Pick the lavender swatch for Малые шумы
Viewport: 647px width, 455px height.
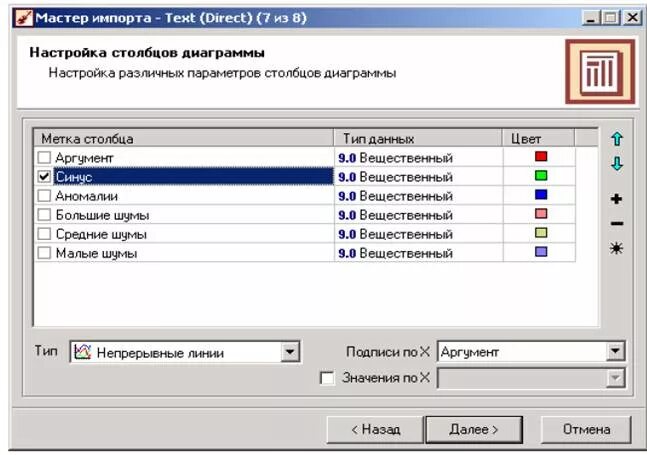541,252
